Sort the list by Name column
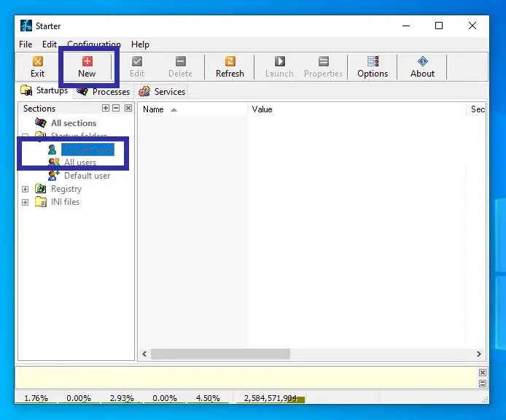The height and width of the screenshot is (420, 506). coord(153,109)
